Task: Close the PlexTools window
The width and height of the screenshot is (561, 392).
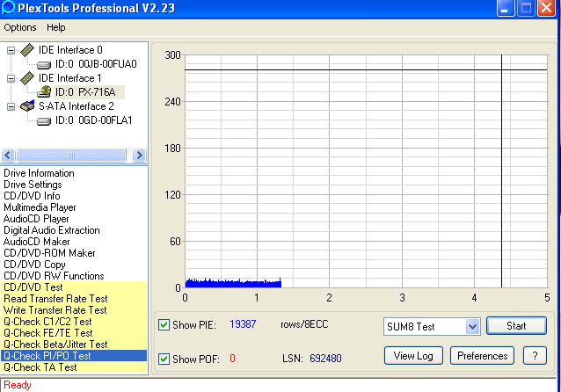Action: point(546,8)
